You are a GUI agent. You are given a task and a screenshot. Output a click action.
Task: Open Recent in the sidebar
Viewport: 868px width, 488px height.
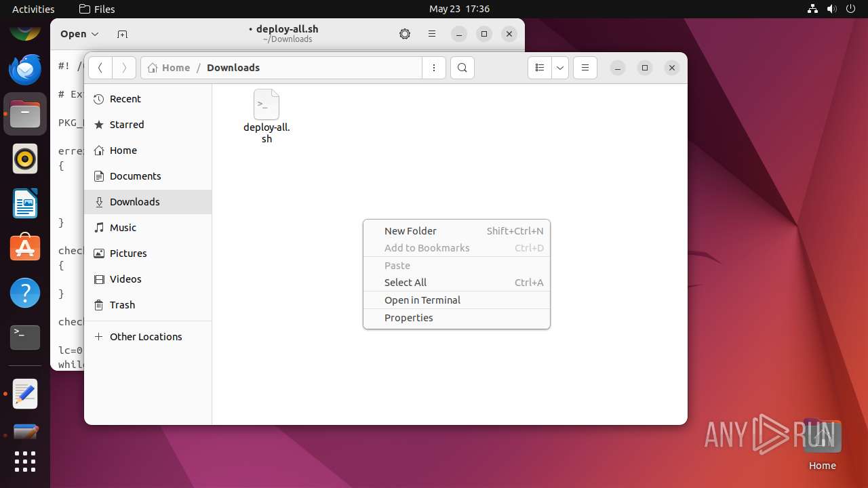tap(148, 99)
